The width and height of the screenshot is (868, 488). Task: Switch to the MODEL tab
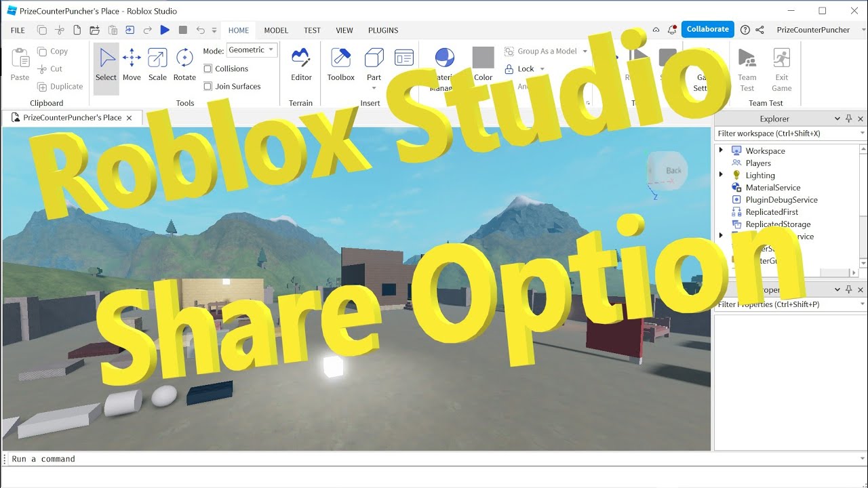point(276,30)
